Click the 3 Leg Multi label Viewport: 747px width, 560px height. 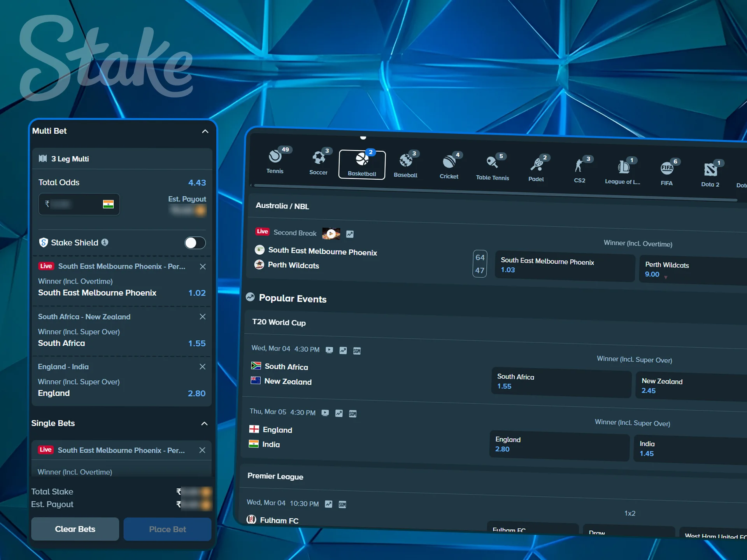70,159
